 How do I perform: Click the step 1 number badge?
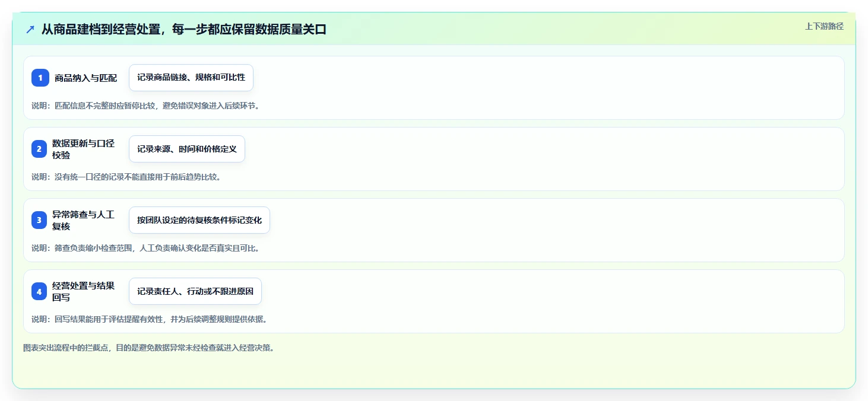point(40,78)
